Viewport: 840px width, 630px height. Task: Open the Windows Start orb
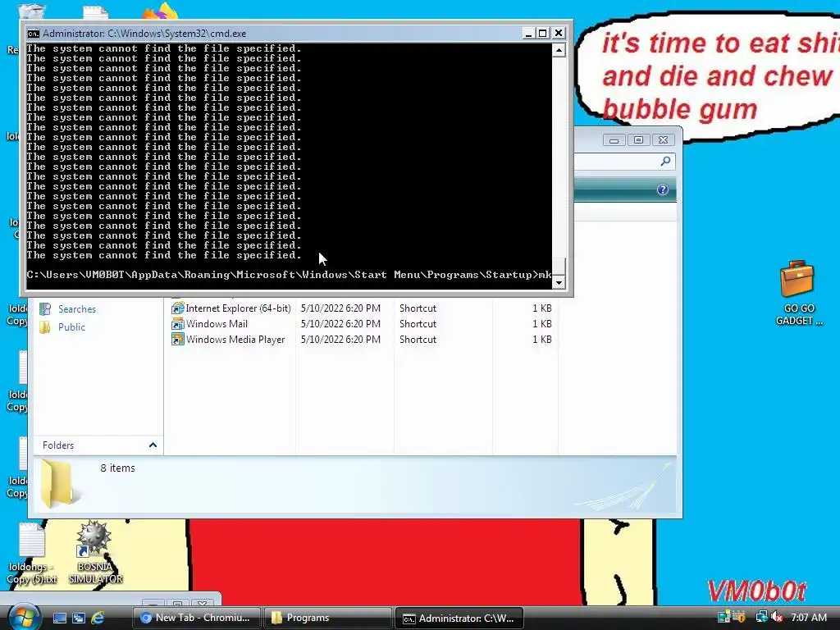coord(24,617)
